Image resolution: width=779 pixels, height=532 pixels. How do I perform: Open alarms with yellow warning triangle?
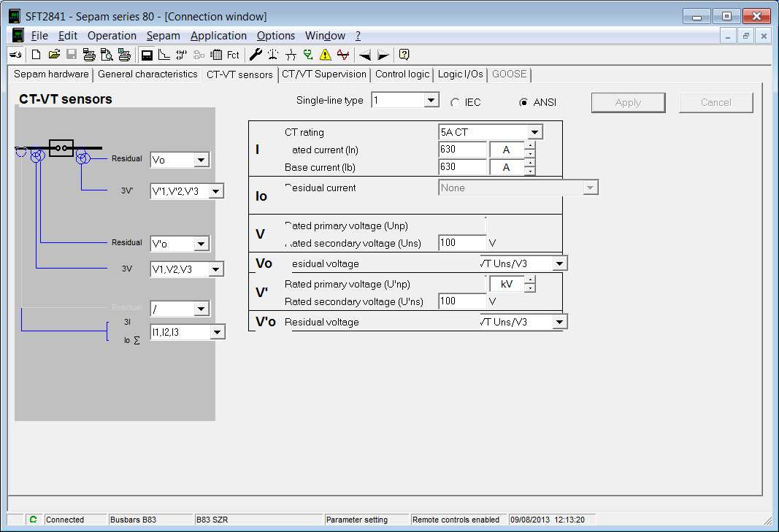(326, 55)
